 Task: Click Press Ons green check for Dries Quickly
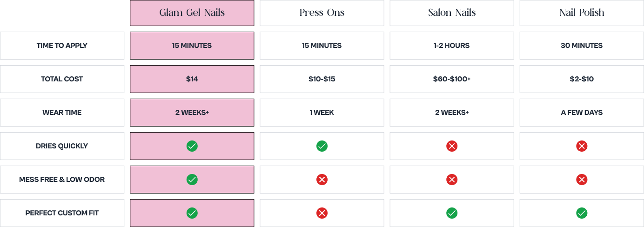click(x=322, y=146)
